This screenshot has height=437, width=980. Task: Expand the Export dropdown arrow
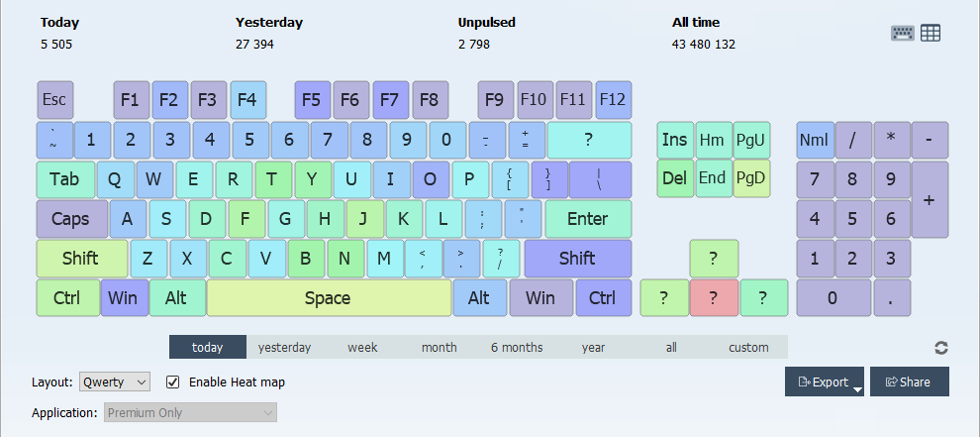[858, 389]
